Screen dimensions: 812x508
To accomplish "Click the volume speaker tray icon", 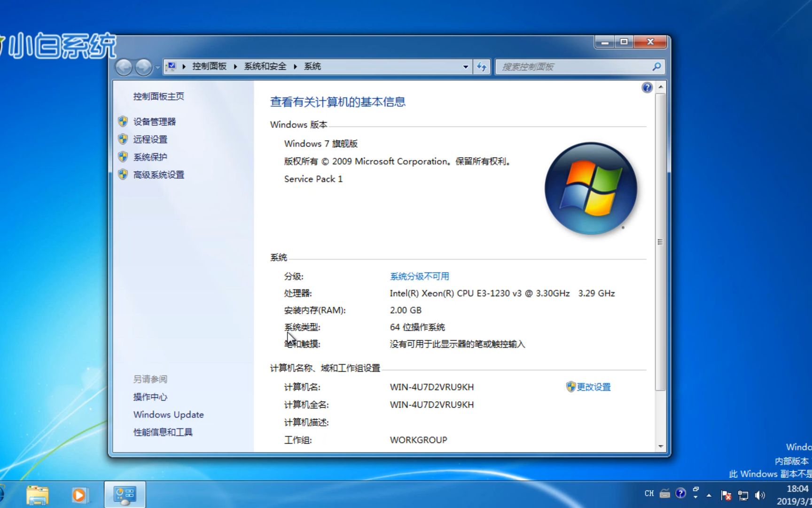I will click(760, 495).
